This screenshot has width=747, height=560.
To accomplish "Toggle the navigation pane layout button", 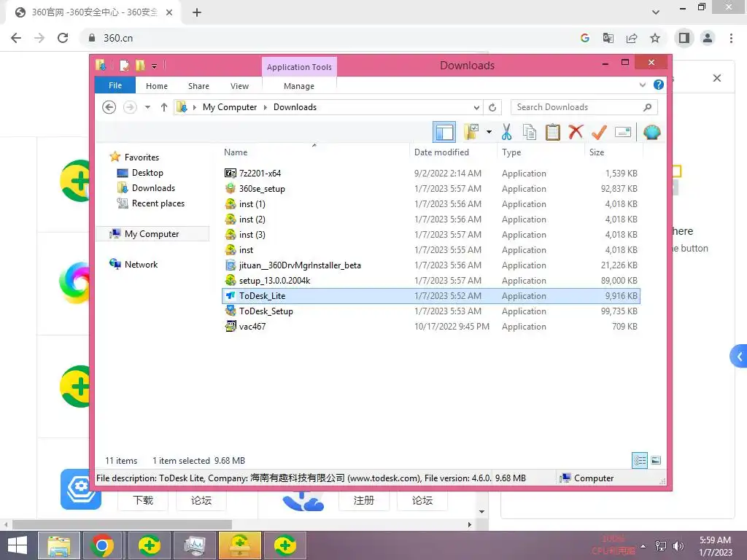I will click(444, 132).
